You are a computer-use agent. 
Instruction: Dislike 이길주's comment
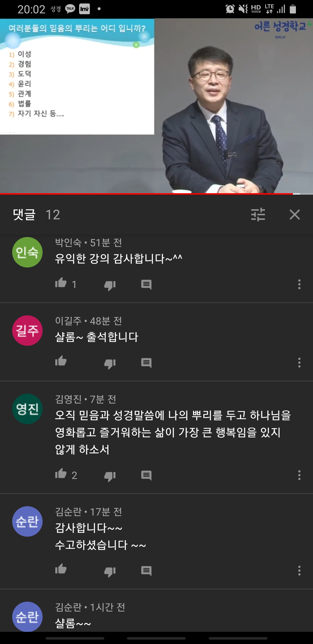[x=110, y=363]
